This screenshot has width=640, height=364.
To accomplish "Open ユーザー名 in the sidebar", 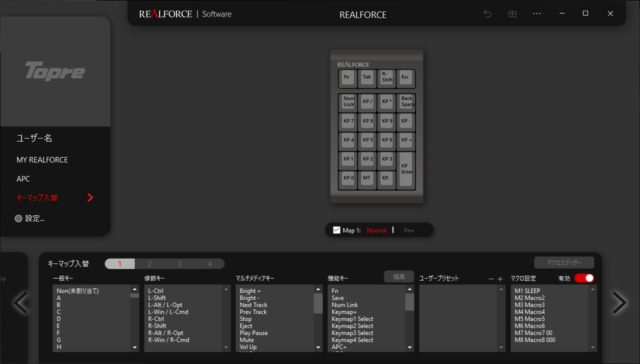I will (x=34, y=138).
